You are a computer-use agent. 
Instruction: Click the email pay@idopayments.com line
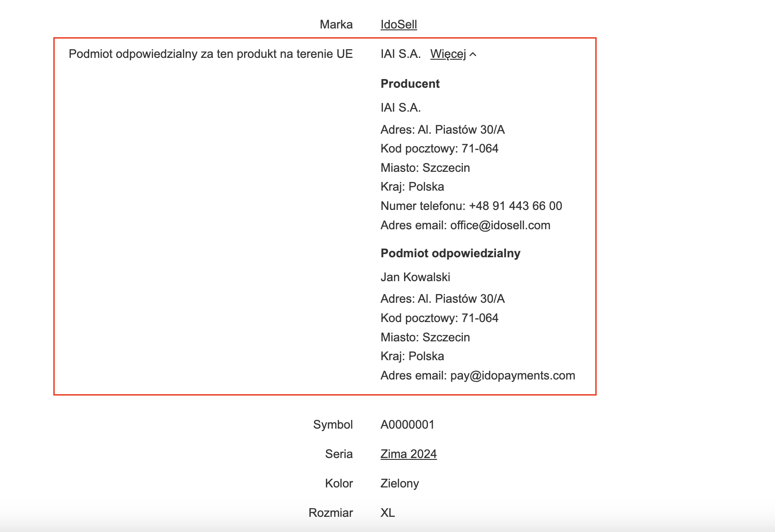pos(478,375)
